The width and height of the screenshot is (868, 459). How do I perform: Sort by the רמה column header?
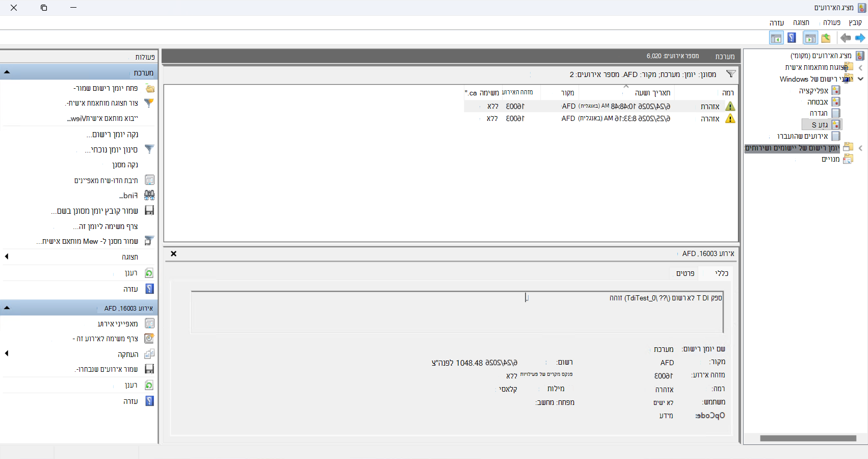pos(707,92)
